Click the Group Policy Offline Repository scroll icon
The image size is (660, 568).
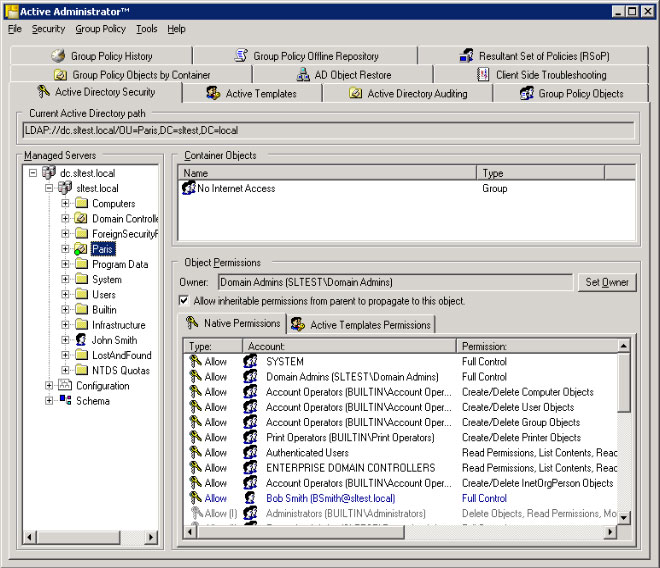[241, 55]
